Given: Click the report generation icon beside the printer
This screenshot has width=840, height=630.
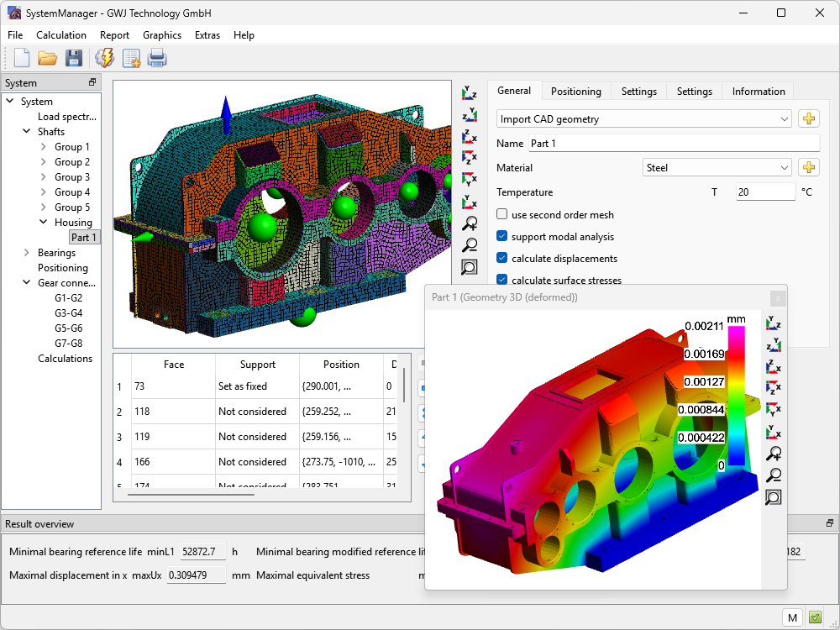Looking at the screenshot, I should 131,58.
